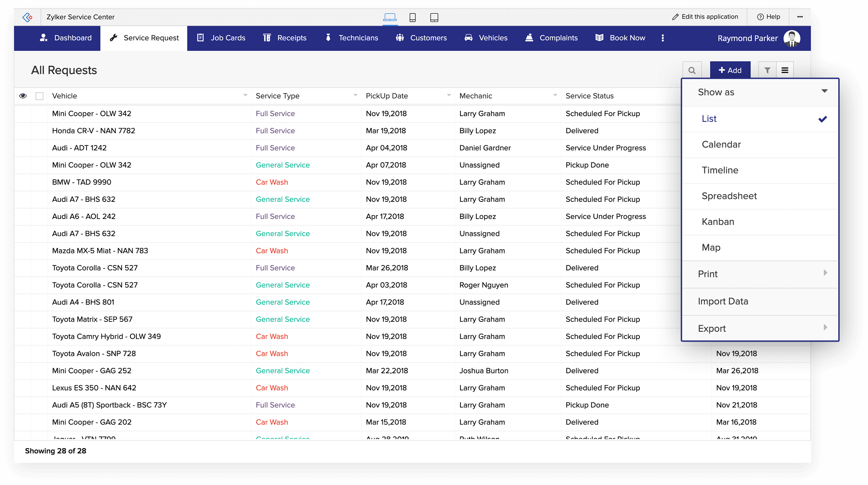The width and height of the screenshot is (868, 485).
Task: Switch to phone preview icon
Action: pyautogui.click(x=412, y=17)
